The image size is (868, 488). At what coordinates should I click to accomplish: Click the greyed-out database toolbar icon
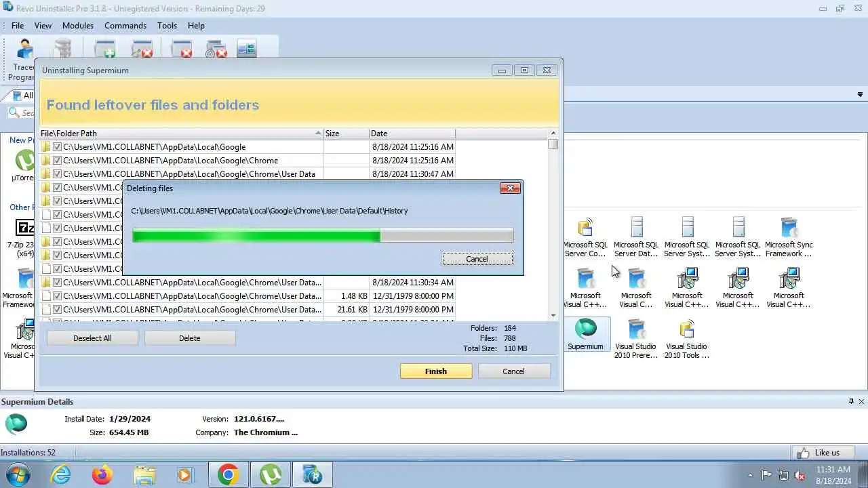click(62, 49)
